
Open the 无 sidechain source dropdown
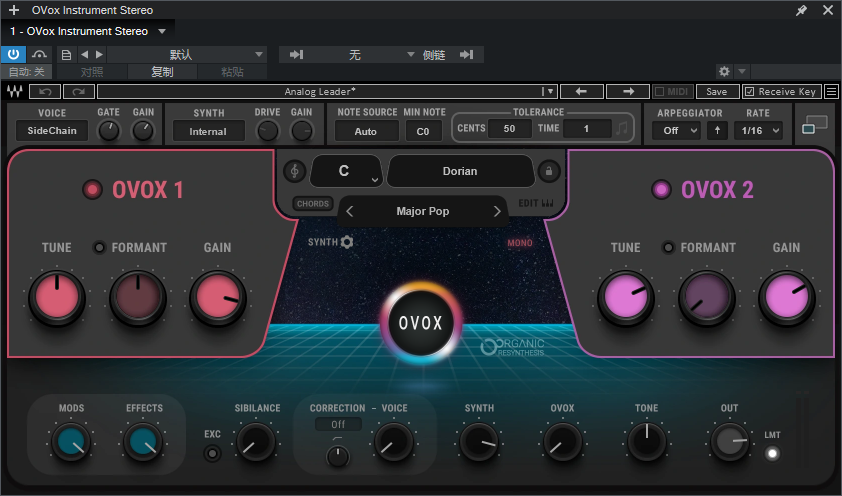coord(362,54)
